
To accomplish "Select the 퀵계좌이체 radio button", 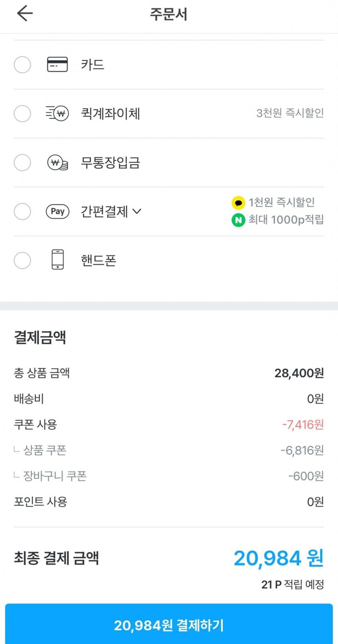I will pyautogui.click(x=22, y=113).
